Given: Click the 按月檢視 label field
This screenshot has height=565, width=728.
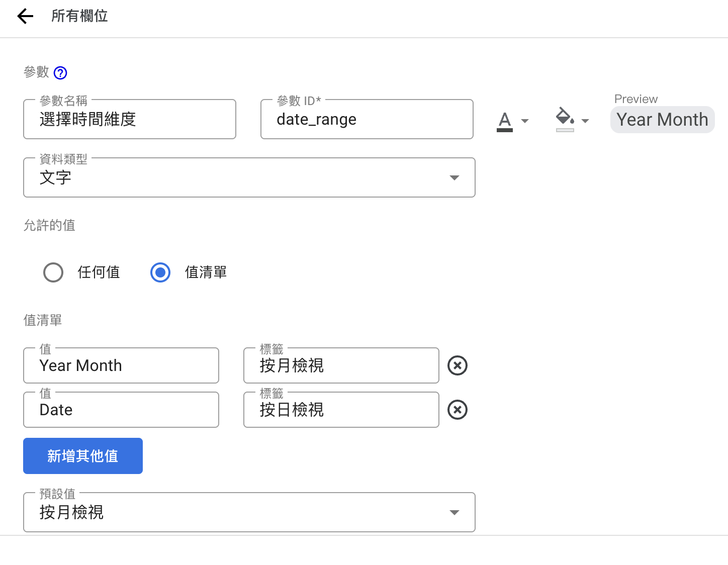Looking at the screenshot, I should [341, 365].
